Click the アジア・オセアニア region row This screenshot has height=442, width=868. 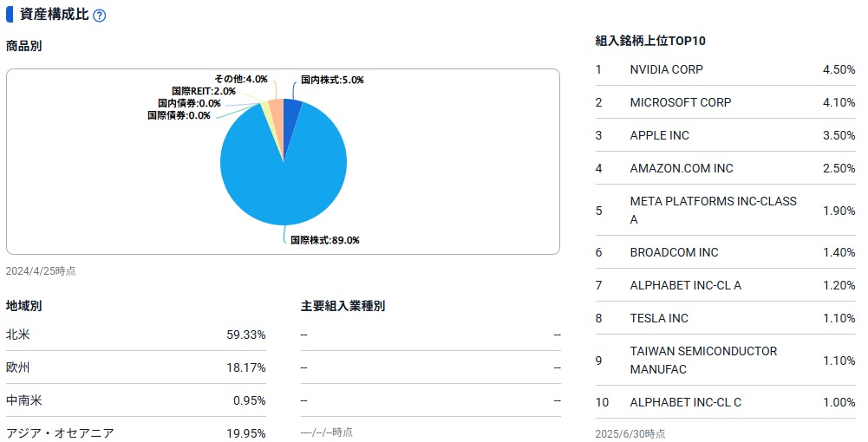(x=136, y=433)
